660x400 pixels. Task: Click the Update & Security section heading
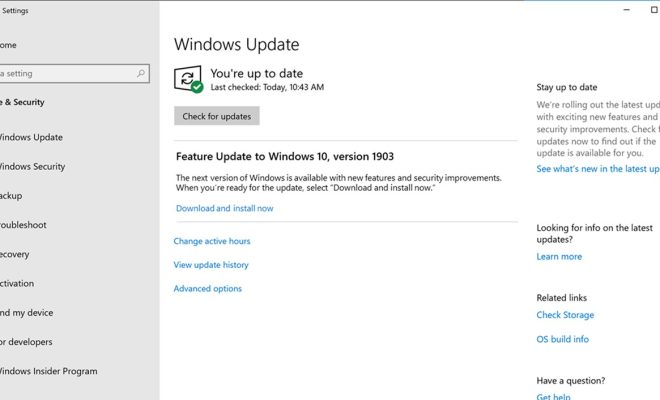tap(22, 102)
